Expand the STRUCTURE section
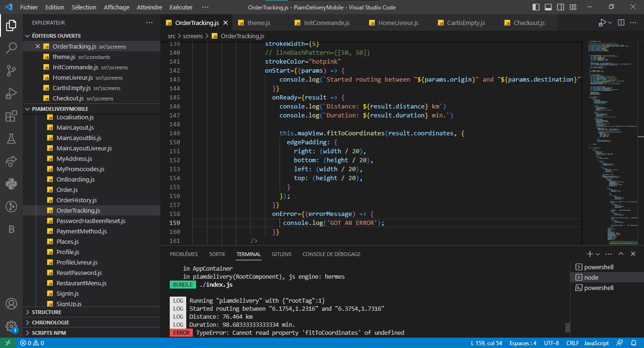This screenshot has height=348, width=644. [46, 312]
